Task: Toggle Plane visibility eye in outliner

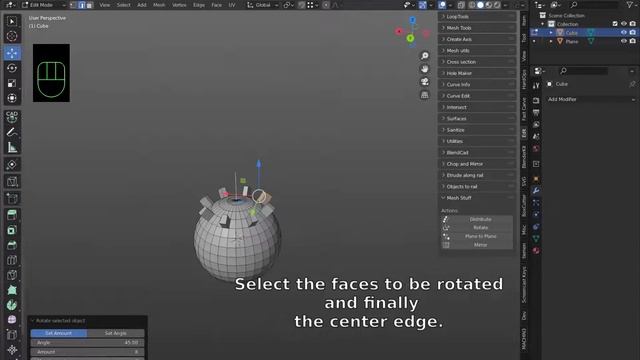Action: pyautogui.click(x=624, y=41)
